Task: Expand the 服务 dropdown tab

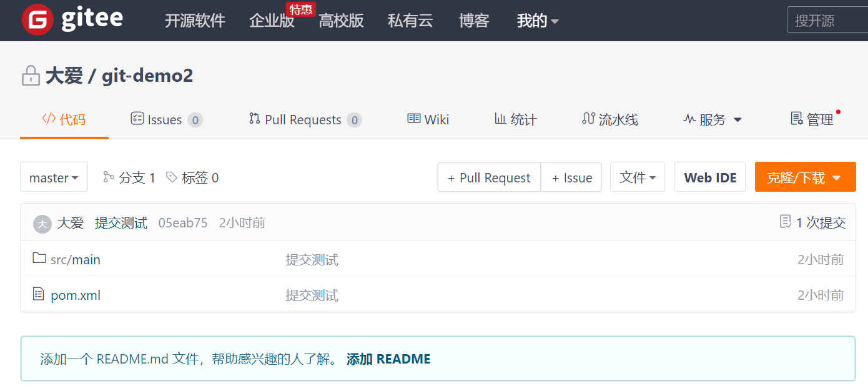Action: (x=713, y=119)
